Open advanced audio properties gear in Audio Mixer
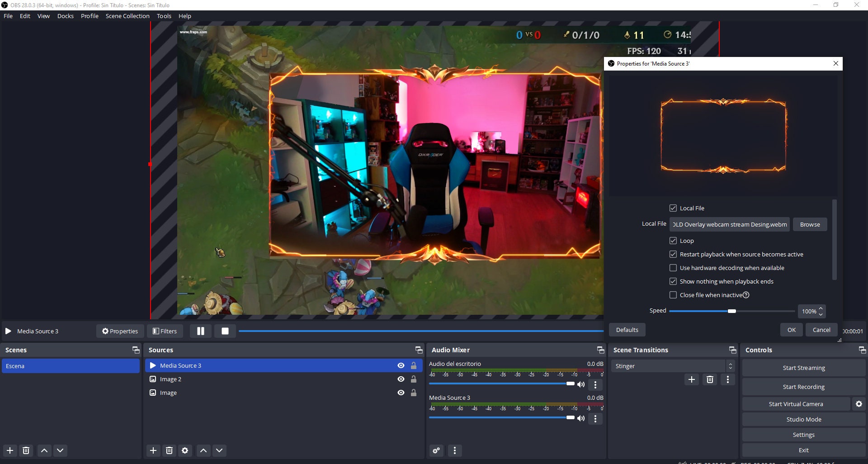The height and width of the screenshot is (464, 868). [x=436, y=450]
